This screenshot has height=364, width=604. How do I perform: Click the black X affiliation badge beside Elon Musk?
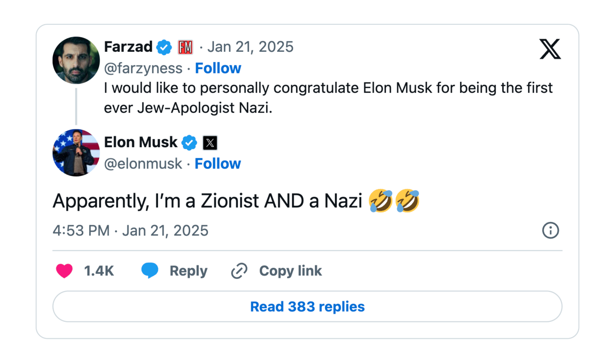[210, 143]
